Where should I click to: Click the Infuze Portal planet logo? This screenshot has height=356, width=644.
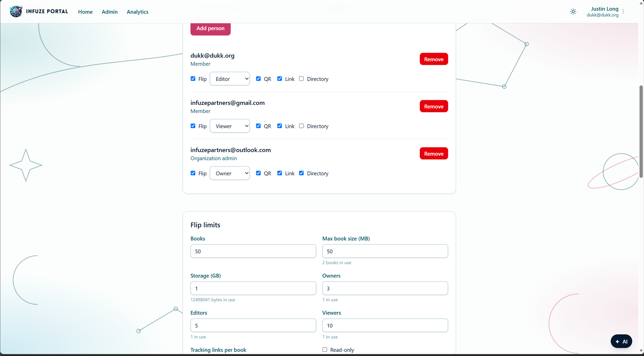[x=16, y=11]
